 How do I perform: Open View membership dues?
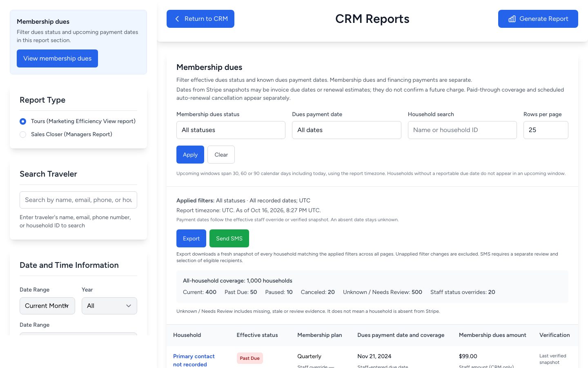point(57,58)
